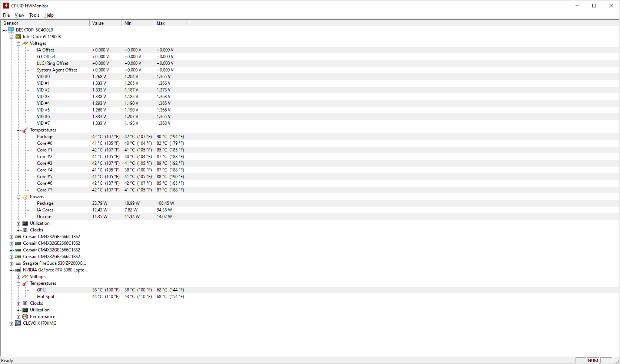Click the GPU Temperatures thermometer icon
This screenshot has width=620, height=364.
pyautogui.click(x=25, y=283)
